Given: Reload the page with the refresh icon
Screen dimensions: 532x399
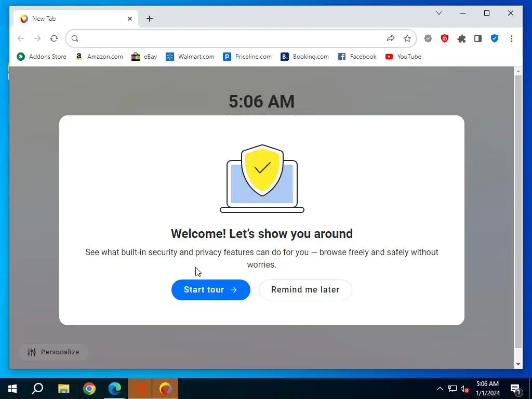Looking at the screenshot, I should [54, 38].
